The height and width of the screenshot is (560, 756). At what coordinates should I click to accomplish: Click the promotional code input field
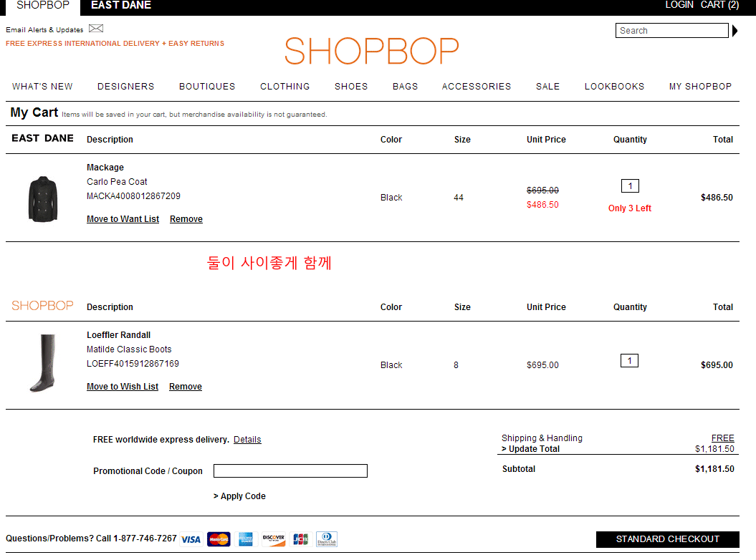click(x=290, y=471)
